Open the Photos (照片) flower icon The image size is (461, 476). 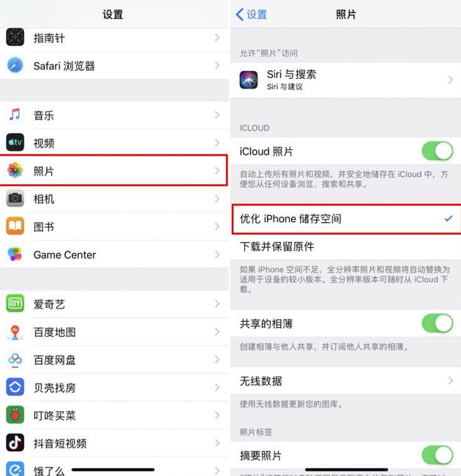tap(15, 170)
